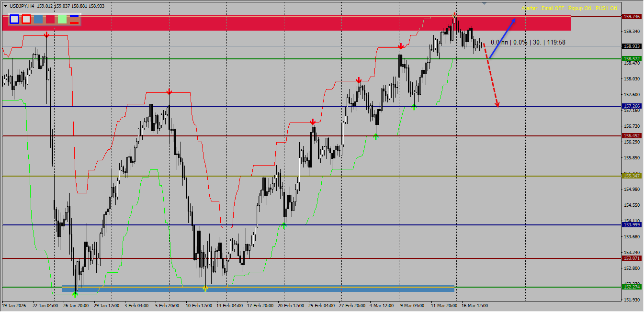Click the 159.746 price label on axis
The height and width of the screenshot is (312, 644).
click(x=632, y=16)
